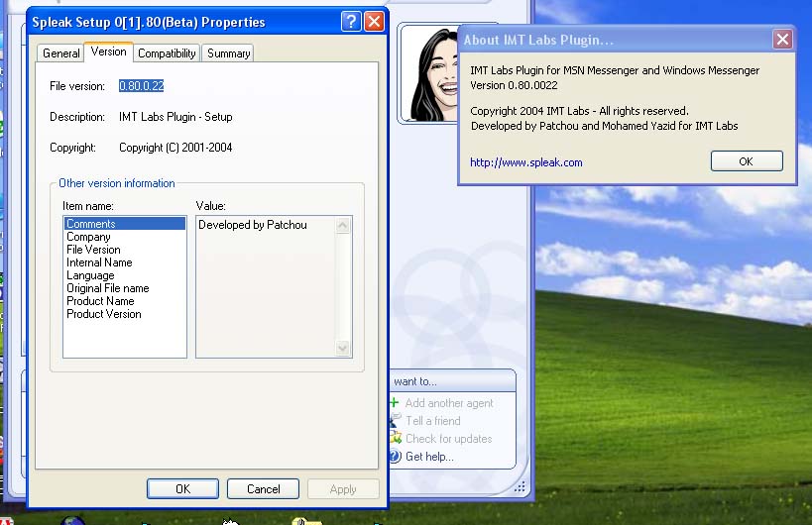Click 'Check for updates' option
This screenshot has height=525, width=812.
click(448, 439)
